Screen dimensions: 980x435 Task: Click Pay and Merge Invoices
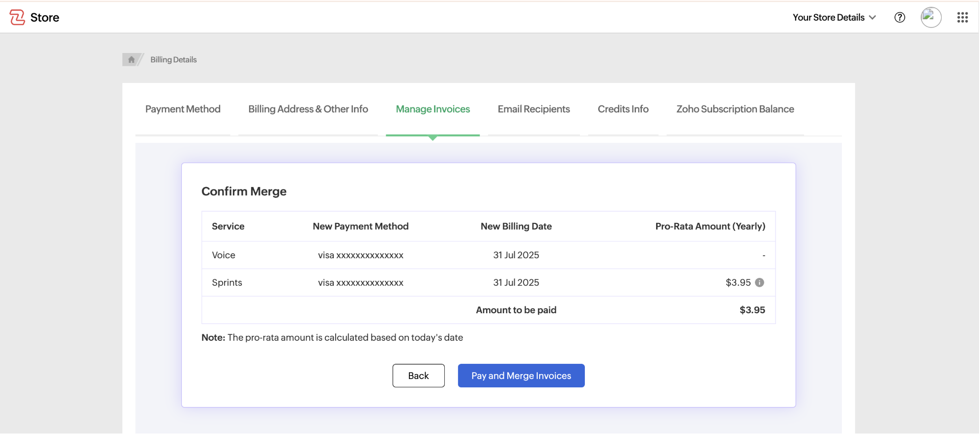(521, 376)
